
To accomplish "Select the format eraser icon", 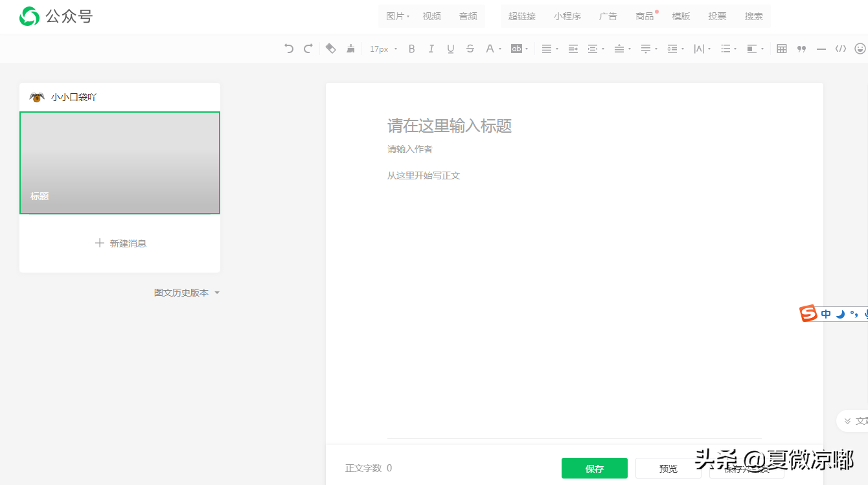I will pos(330,48).
